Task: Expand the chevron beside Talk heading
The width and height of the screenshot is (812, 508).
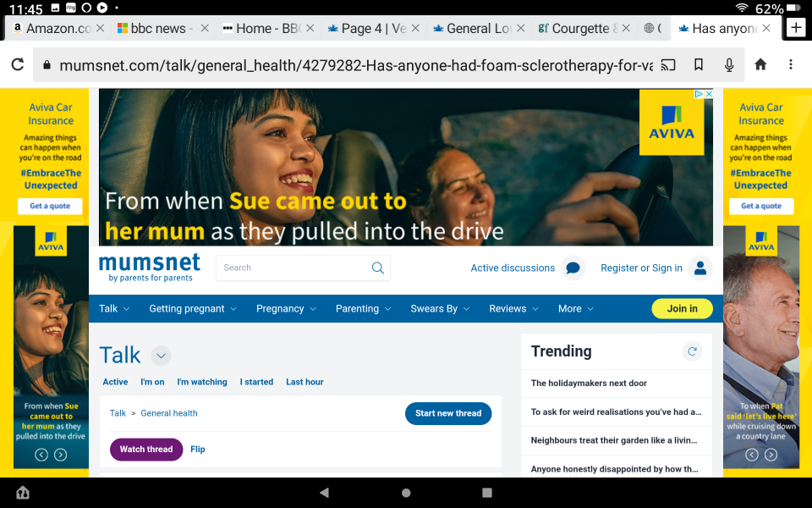Action: pyautogui.click(x=161, y=356)
